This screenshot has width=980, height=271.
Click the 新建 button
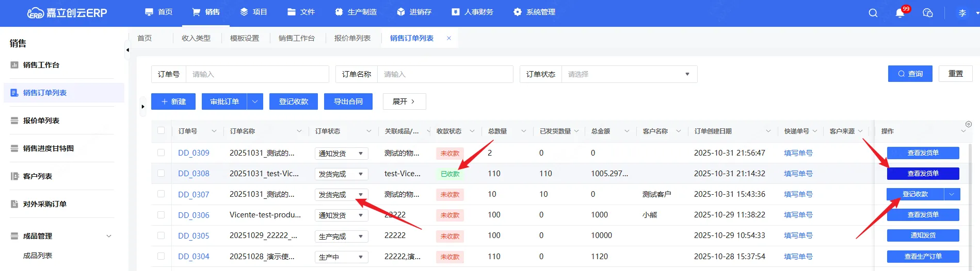[173, 101]
